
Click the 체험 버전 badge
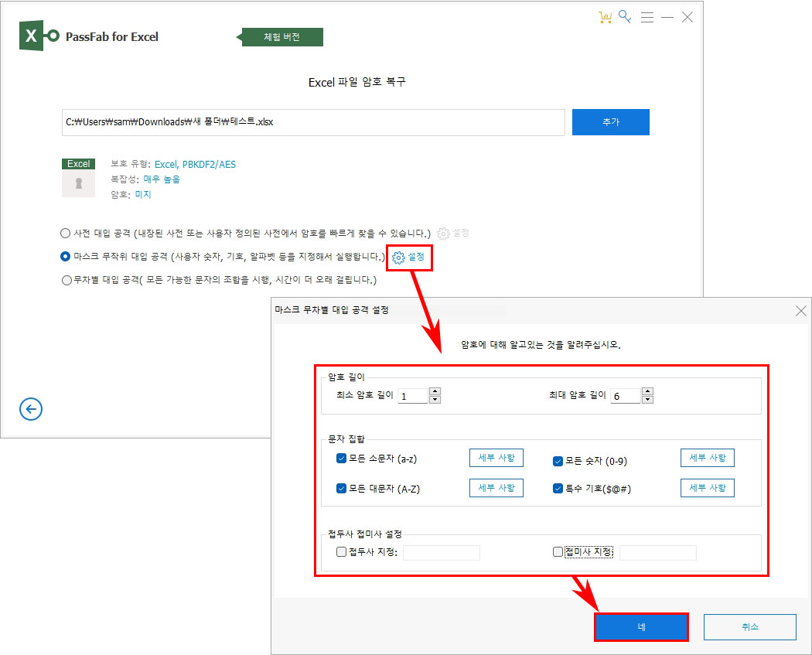280,36
